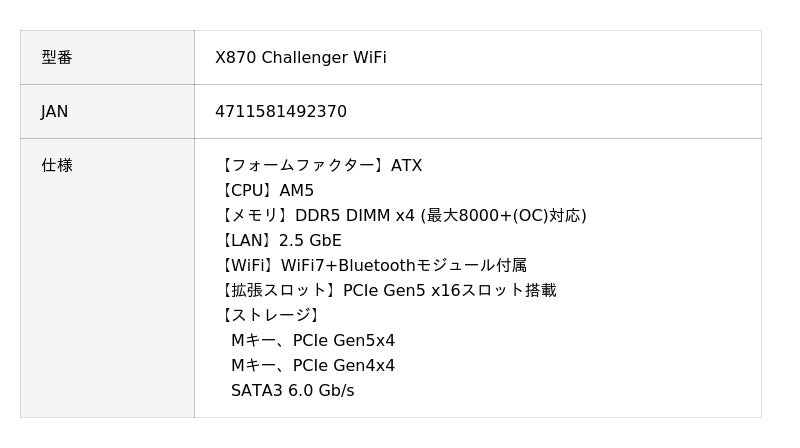The width and height of the screenshot is (800, 448).
Task: Click the 【フォームファクター】 spec label
Action: 303,166
